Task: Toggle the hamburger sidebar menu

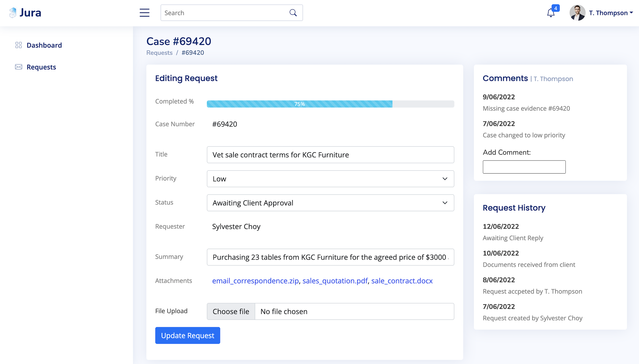Action: (x=144, y=13)
